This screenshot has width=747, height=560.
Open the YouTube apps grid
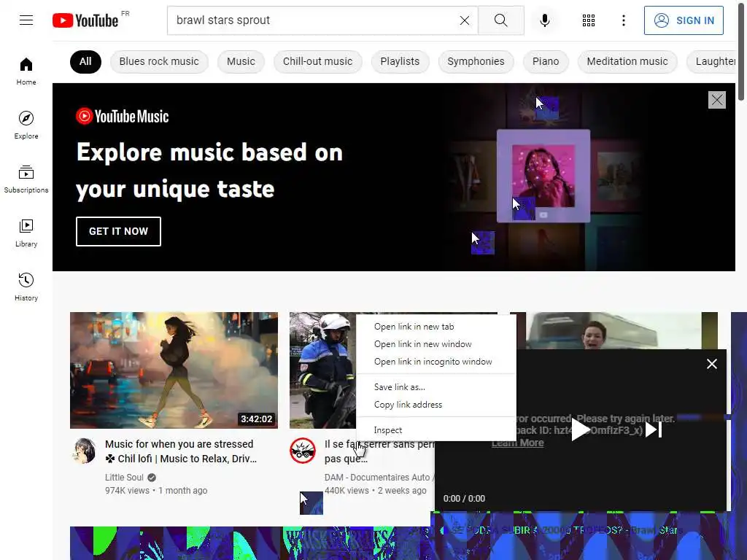point(589,20)
